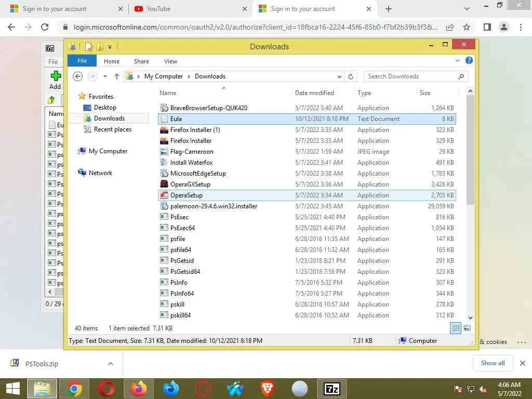Click the Windows Start button

(x=13, y=389)
